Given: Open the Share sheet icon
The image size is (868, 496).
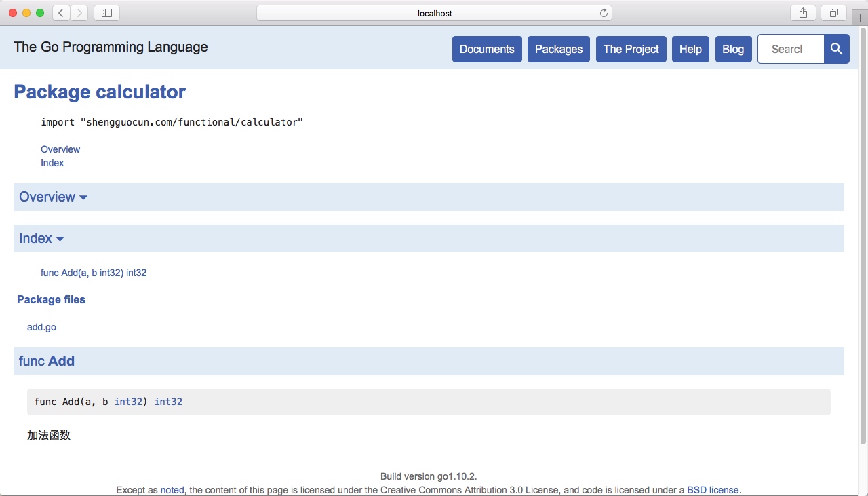Looking at the screenshot, I should (x=803, y=13).
